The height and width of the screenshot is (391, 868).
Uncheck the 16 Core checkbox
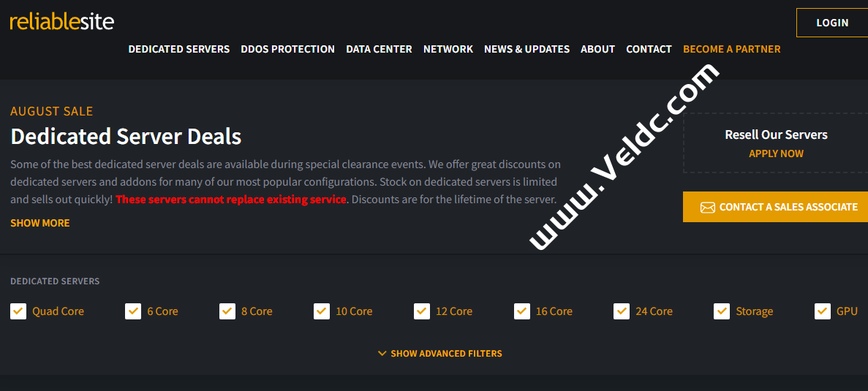(x=522, y=311)
